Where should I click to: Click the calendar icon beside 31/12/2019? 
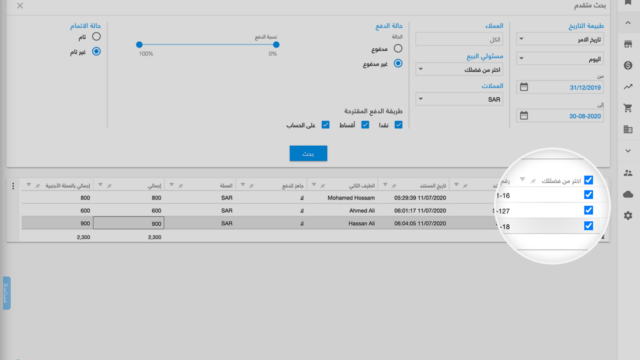524,87
